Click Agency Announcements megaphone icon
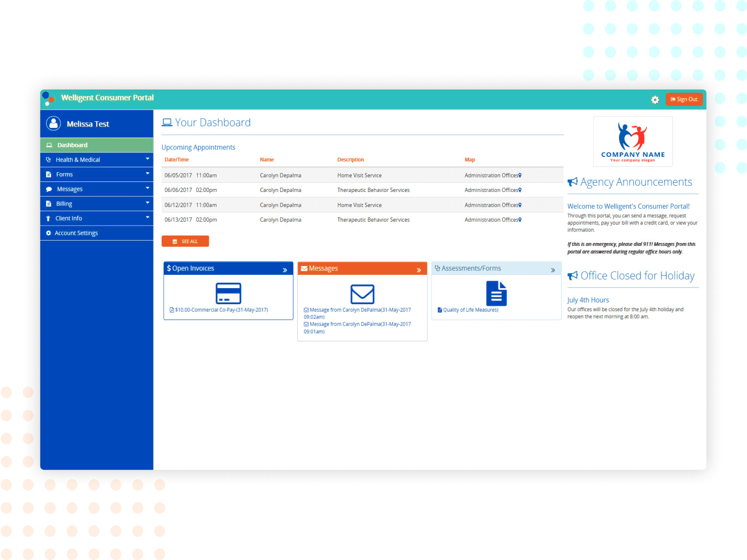This screenshot has width=747, height=560. pyautogui.click(x=572, y=182)
